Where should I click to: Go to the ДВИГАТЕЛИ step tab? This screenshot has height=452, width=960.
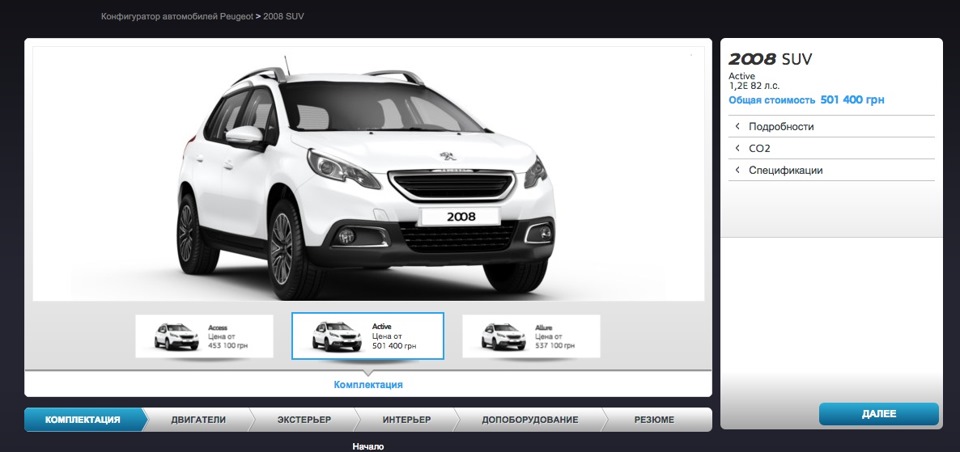(x=198, y=420)
